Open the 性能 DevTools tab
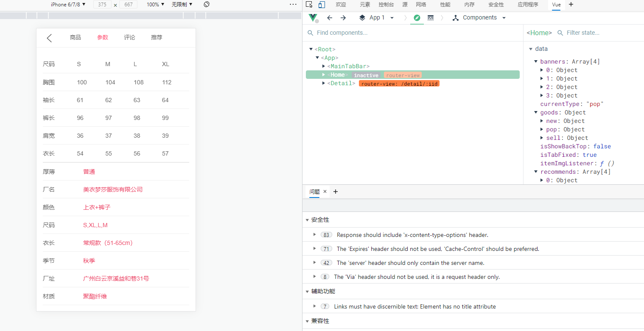 445,5
